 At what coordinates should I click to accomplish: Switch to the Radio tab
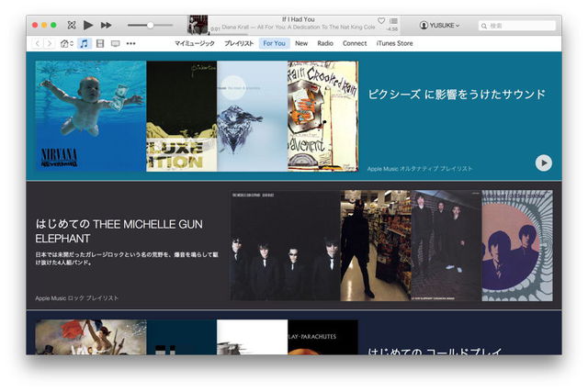(325, 43)
